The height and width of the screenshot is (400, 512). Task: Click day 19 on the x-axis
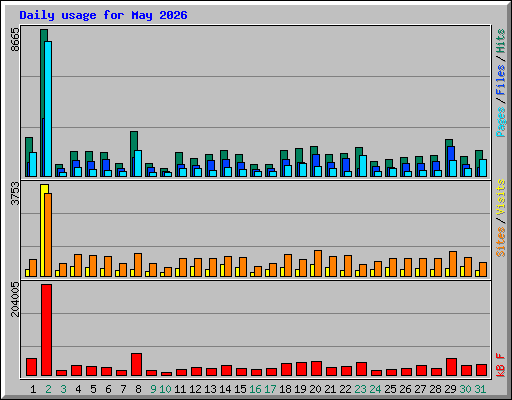(x=300, y=389)
